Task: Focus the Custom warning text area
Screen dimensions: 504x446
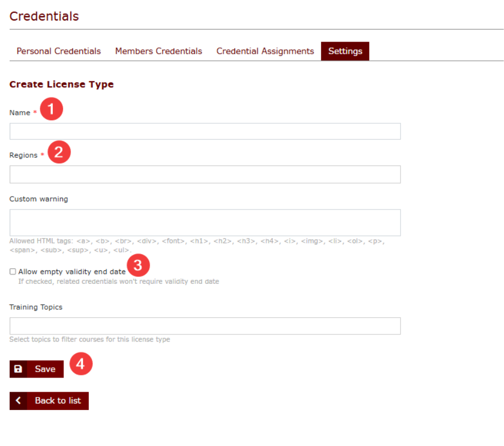Action: pos(205,222)
